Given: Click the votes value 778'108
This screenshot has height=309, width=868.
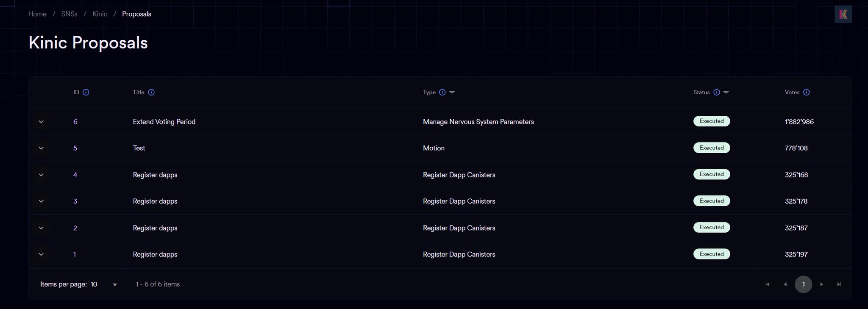Looking at the screenshot, I should tap(796, 148).
